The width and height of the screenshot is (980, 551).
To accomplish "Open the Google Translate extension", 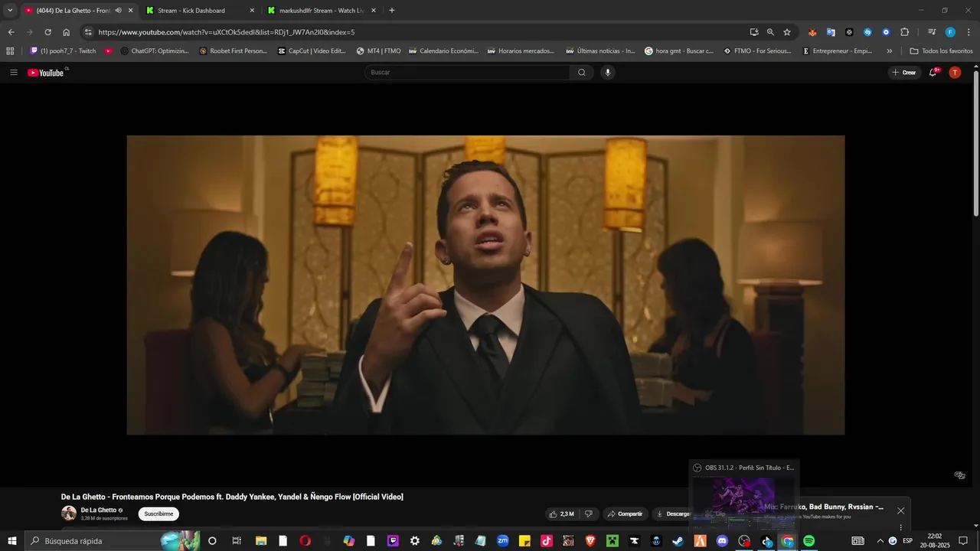I will [x=831, y=32].
